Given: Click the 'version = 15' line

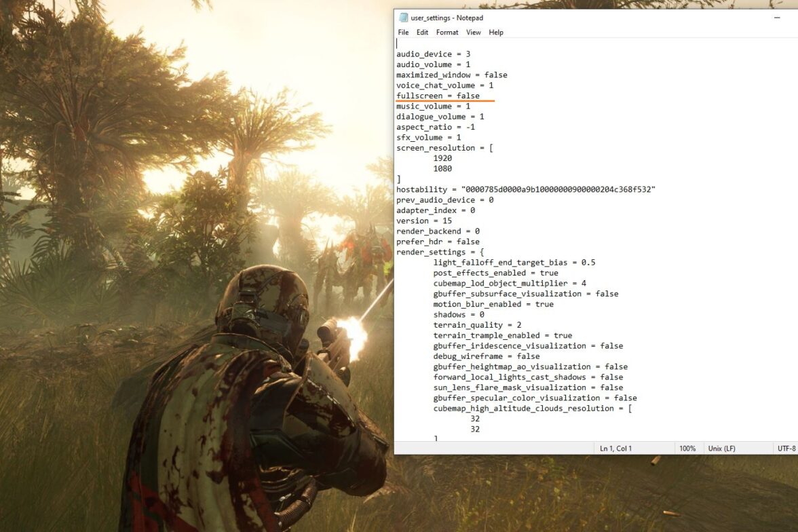Looking at the screenshot, I should tap(424, 221).
